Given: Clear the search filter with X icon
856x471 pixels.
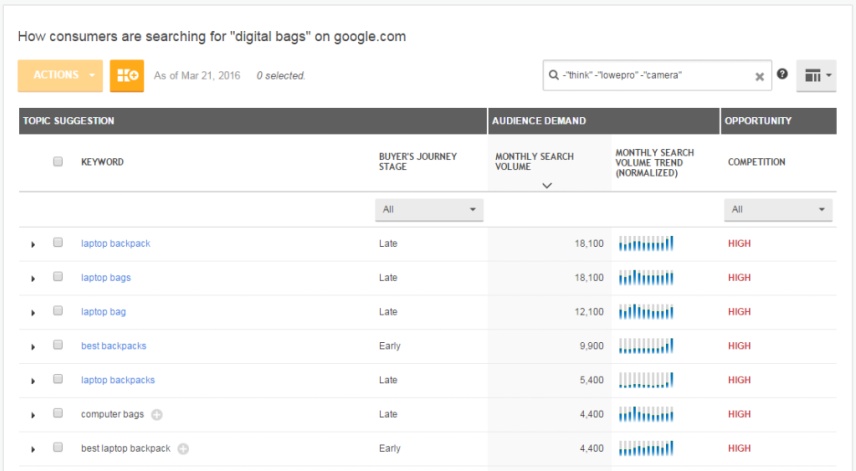Looking at the screenshot, I should (759, 77).
